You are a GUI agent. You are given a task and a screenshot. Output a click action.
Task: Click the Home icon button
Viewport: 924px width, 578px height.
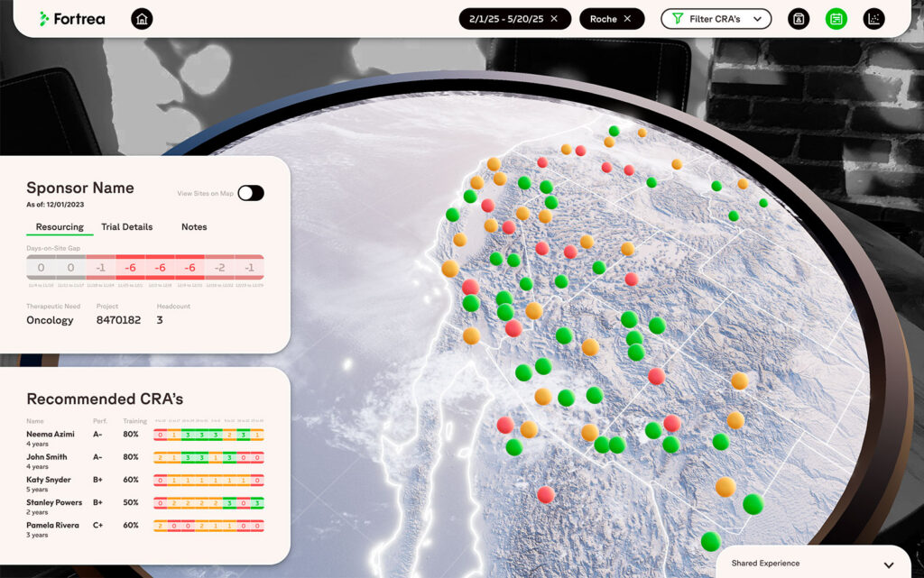[142, 19]
